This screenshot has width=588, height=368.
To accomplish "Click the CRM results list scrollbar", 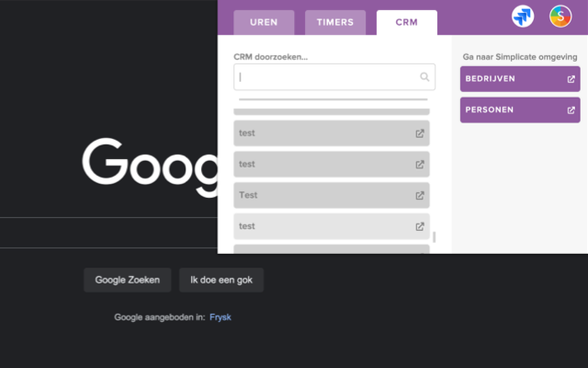I will [435, 236].
